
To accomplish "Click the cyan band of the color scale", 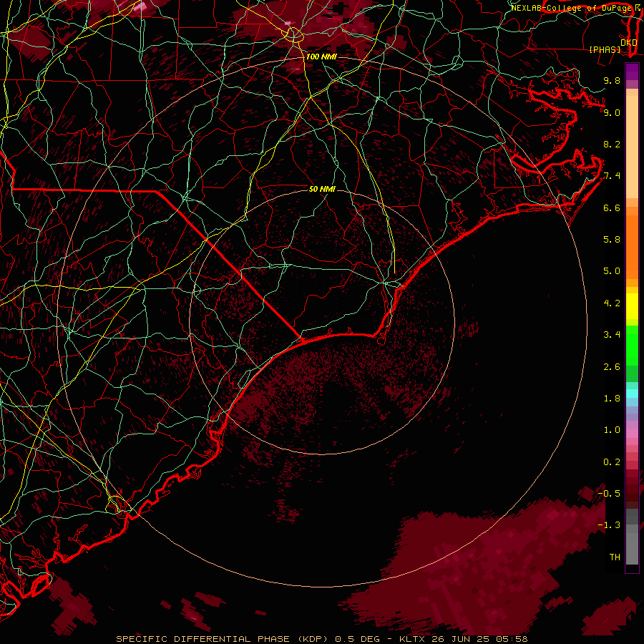I will coord(632,394).
